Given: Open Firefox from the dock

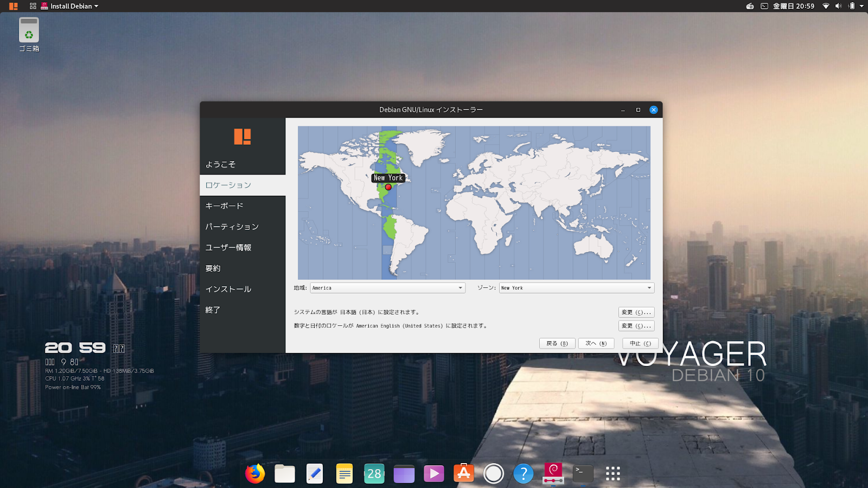Looking at the screenshot, I should coord(255,473).
